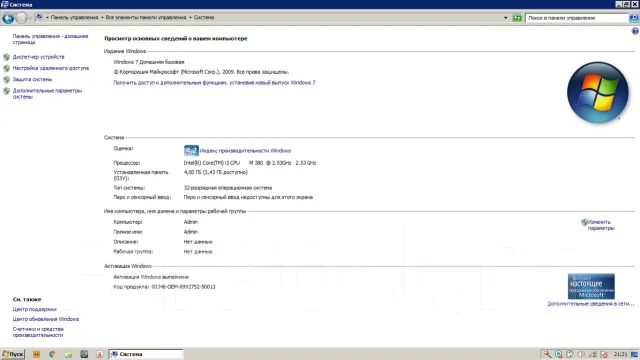The height and width of the screenshot is (360, 640).
Task: Click the shield icon next to Изменить параметры
Action: tap(584, 222)
